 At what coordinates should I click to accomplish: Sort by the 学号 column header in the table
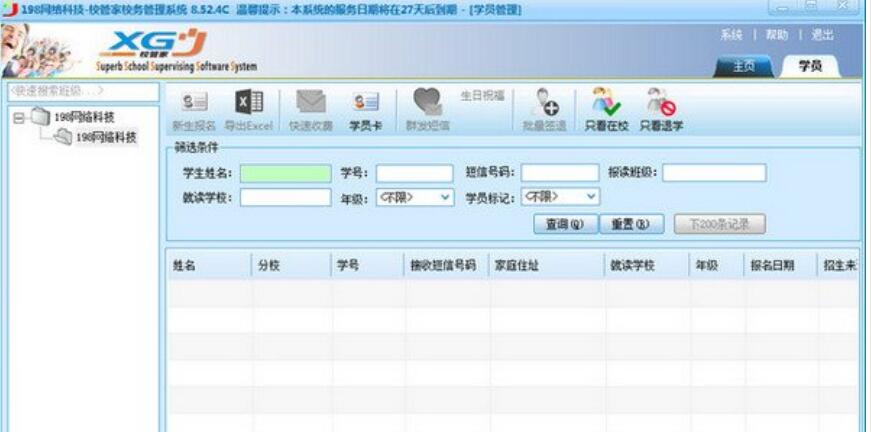click(368, 265)
